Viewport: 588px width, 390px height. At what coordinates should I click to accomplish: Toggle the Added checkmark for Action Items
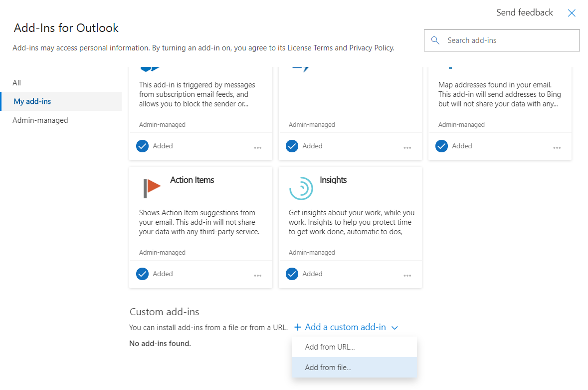pyautogui.click(x=143, y=274)
